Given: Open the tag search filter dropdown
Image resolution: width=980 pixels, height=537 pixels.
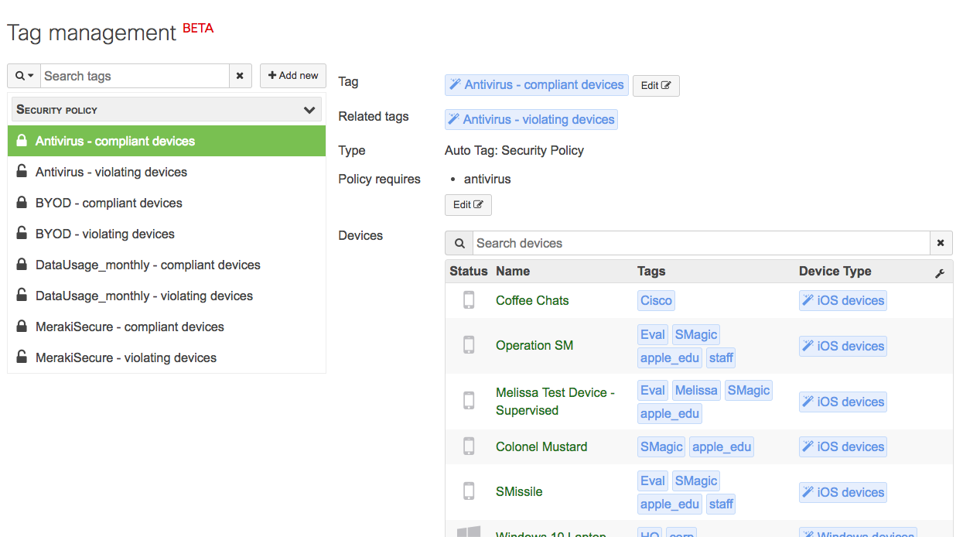Looking at the screenshot, I should point(24,76).
